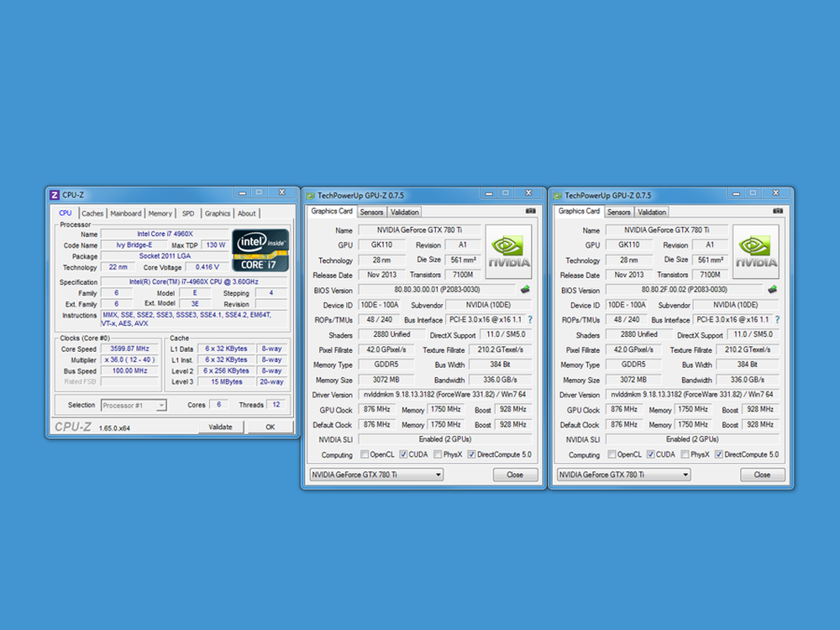Click Level 3 cache 15 MBytes value
840x630 pixels.
pos(227,382)
